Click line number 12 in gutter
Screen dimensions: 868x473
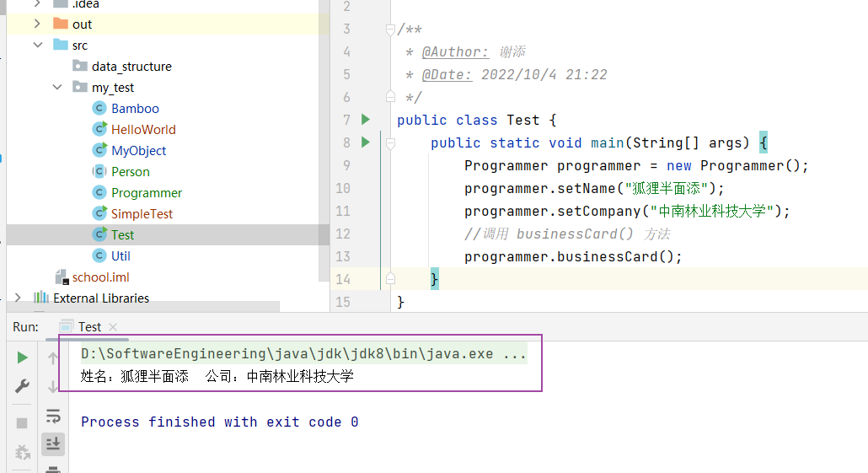pyautogui.click(x=343, y=234)
